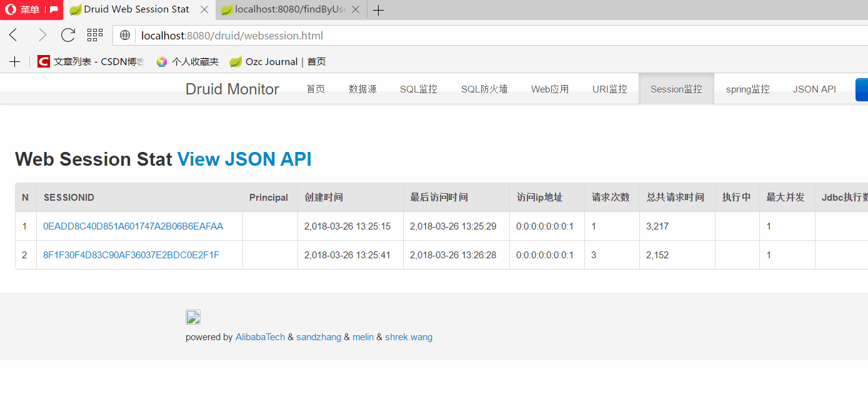The image size is (868, 399).
Task: Click the blue button beside JSON API
Action: (862, 89)
